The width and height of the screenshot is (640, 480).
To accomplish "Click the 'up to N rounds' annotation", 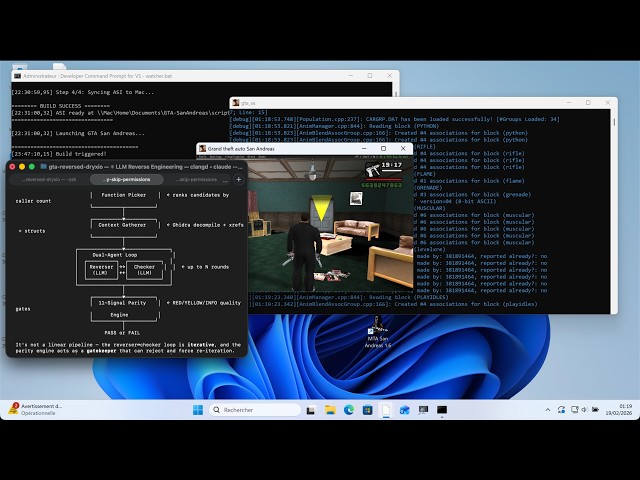I will pos(208,267).
